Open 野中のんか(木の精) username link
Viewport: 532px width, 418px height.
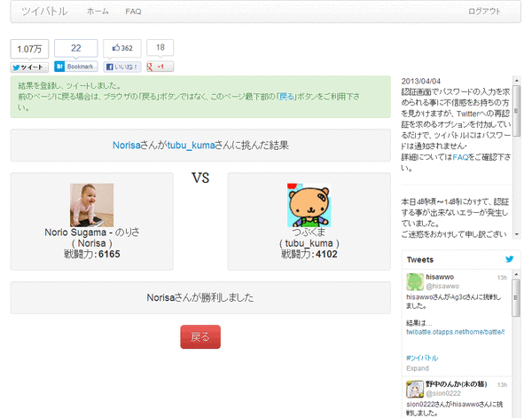(x=457, y=384)
